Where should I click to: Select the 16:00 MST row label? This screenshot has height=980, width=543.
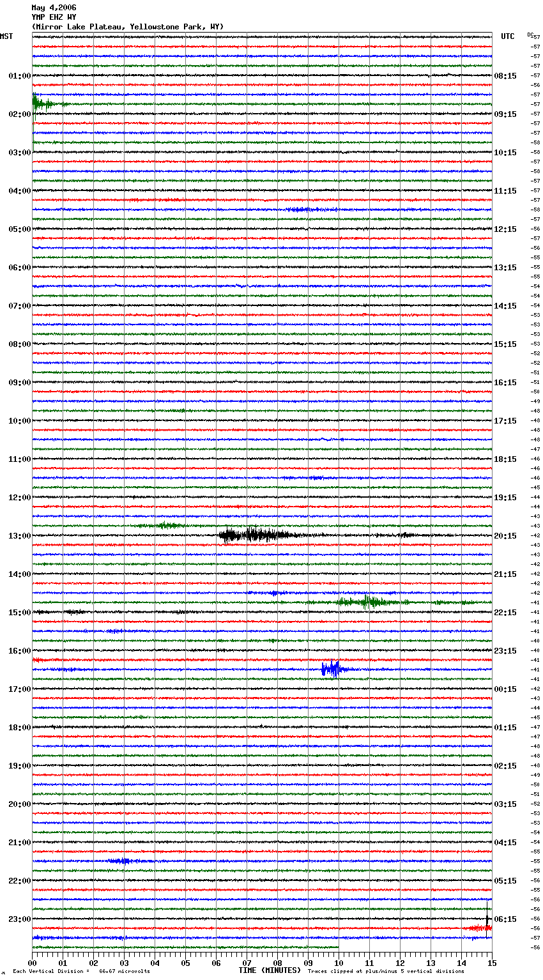20,651
